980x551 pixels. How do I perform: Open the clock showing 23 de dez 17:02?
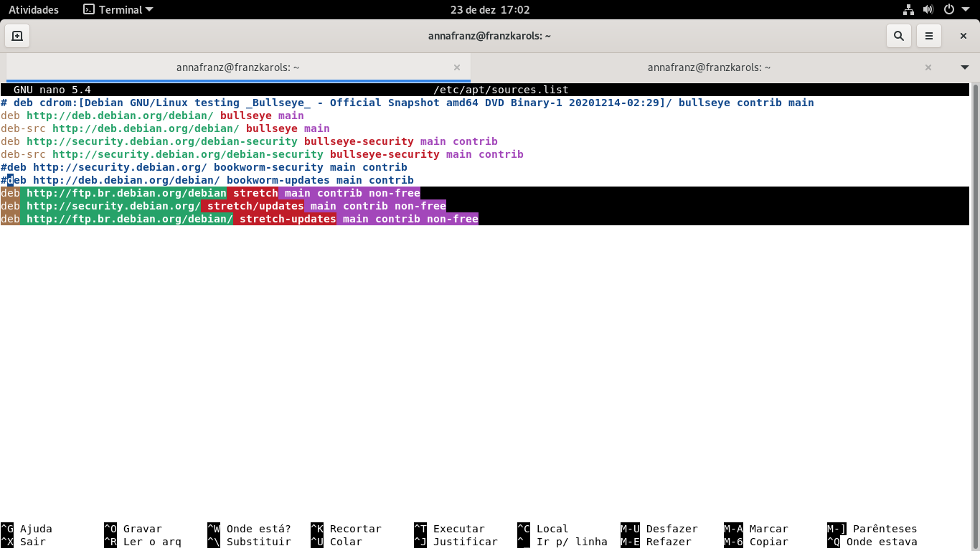point(490,10)
